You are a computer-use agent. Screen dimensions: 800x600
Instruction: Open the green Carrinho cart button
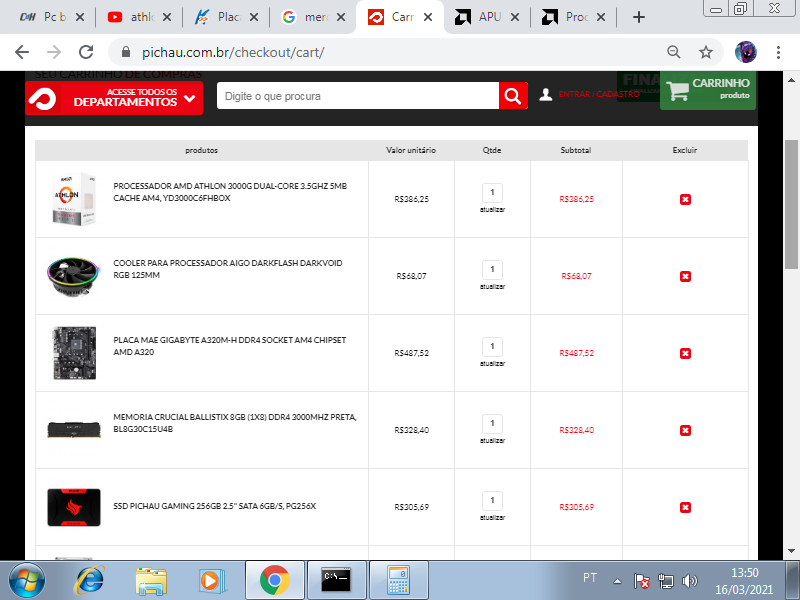click(708, 90)
